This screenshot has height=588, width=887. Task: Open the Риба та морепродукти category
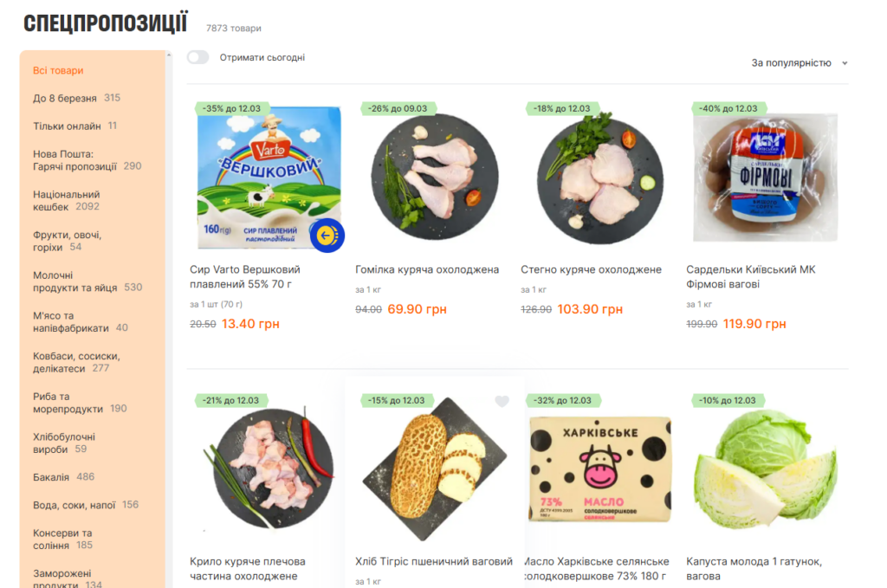pyautogui.click(x=80, y=403)
